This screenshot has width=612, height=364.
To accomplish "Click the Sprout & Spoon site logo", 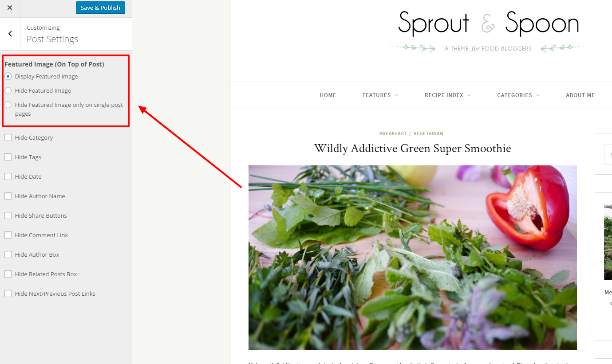I will point(488,32).
